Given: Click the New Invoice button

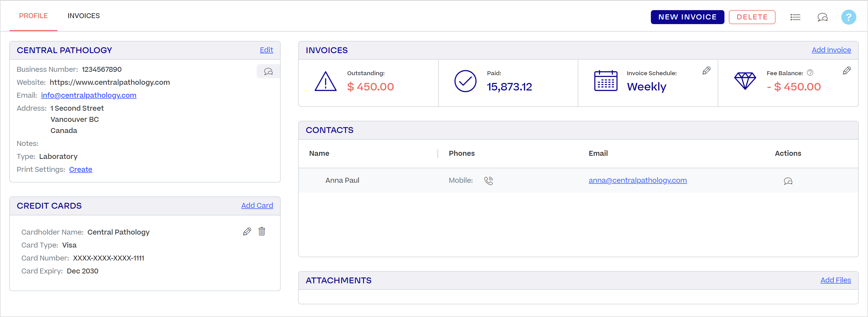Looking at the screenshot, I should click(x=687, y=17).
